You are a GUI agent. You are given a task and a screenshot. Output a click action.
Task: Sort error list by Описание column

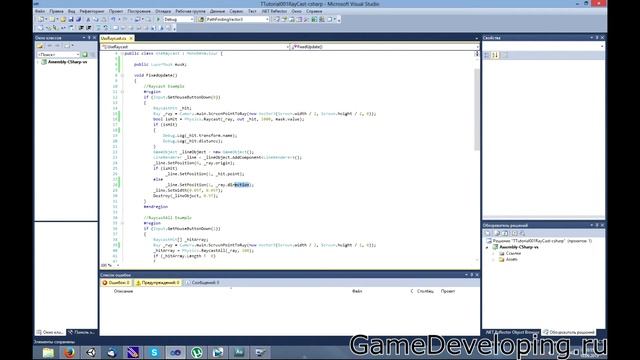pyautogui.click(x=123, y=291)
